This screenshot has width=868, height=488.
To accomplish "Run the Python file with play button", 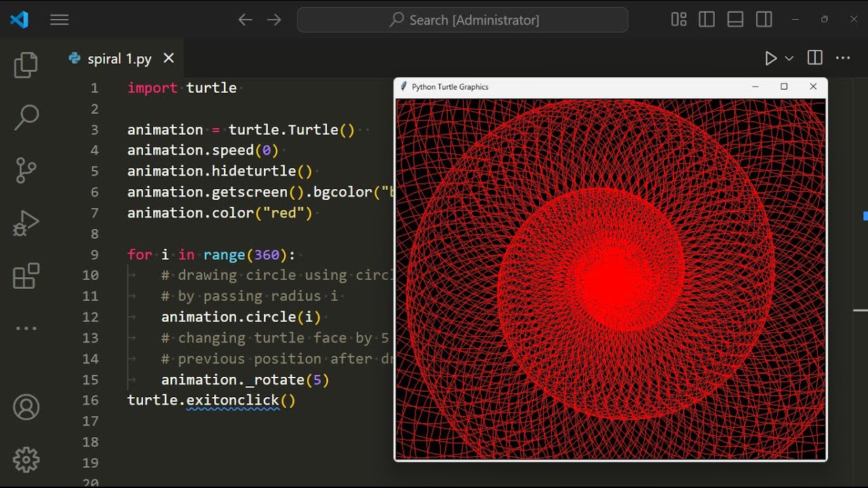I will click(770, 58).
